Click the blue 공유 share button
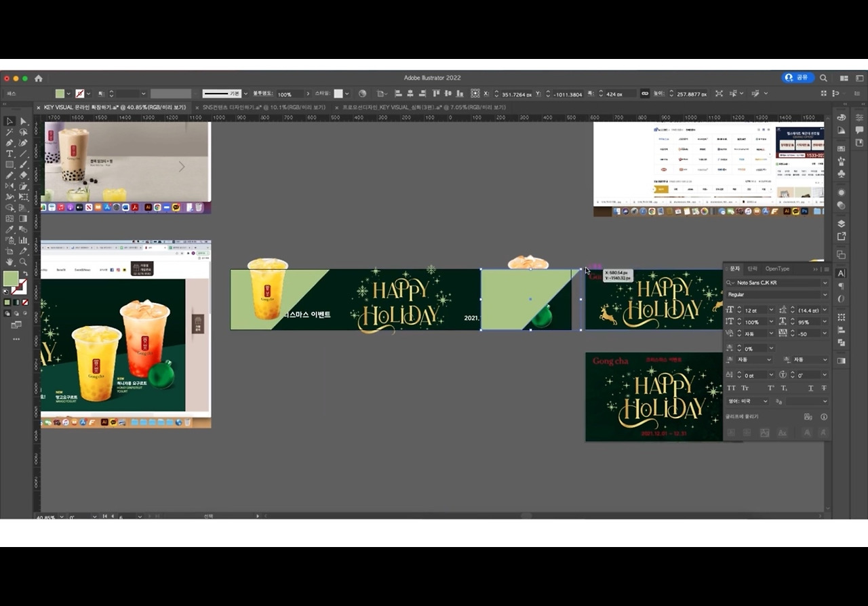868x606 pixels. (x=797, y=78)
